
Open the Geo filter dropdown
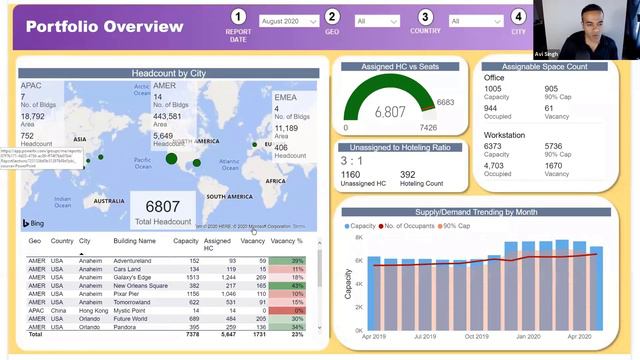pos(377,21)
